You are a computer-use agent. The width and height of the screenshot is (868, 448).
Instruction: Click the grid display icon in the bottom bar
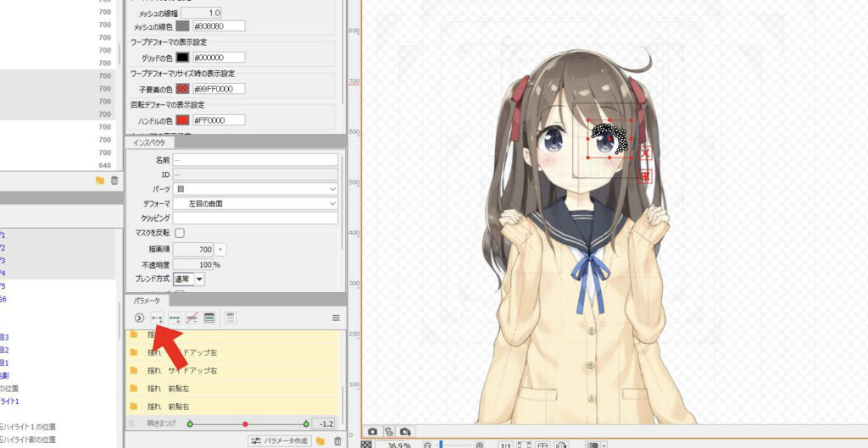[543, 445]
